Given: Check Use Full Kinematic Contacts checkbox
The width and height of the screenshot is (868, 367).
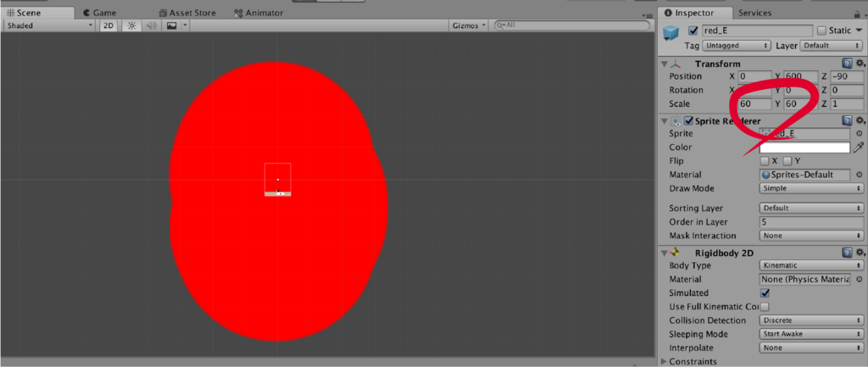Looking at the screenshot, I should [765, 307].
